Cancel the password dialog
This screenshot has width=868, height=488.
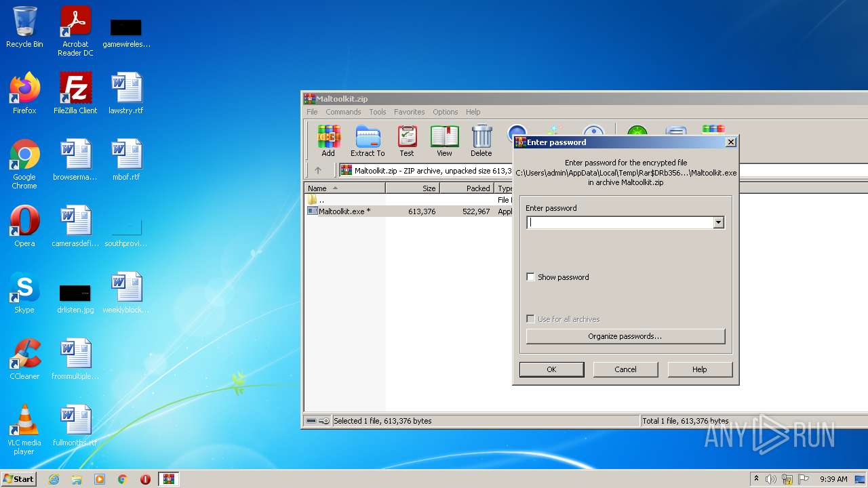[x=625, y=369]
